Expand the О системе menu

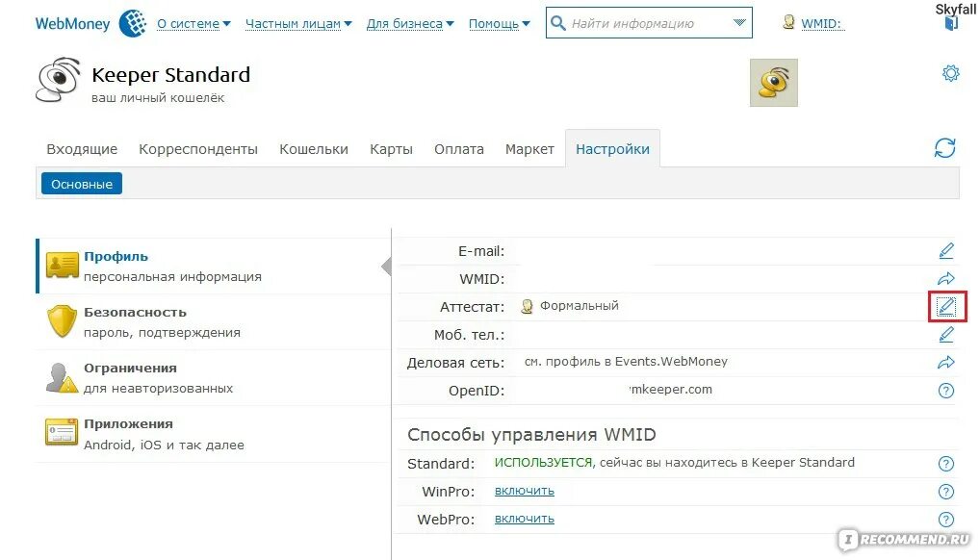click(x=193, y=24)
